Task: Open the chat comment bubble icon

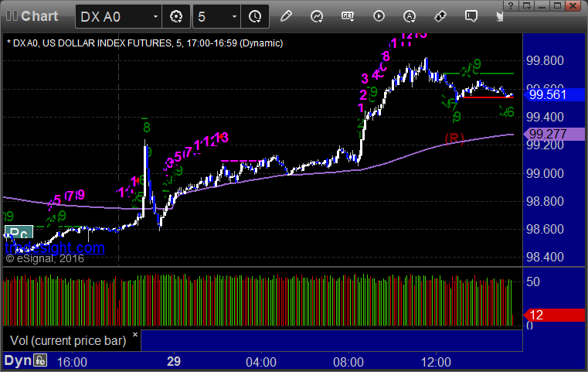Action: pyautogui.click(x=471, y=16)
